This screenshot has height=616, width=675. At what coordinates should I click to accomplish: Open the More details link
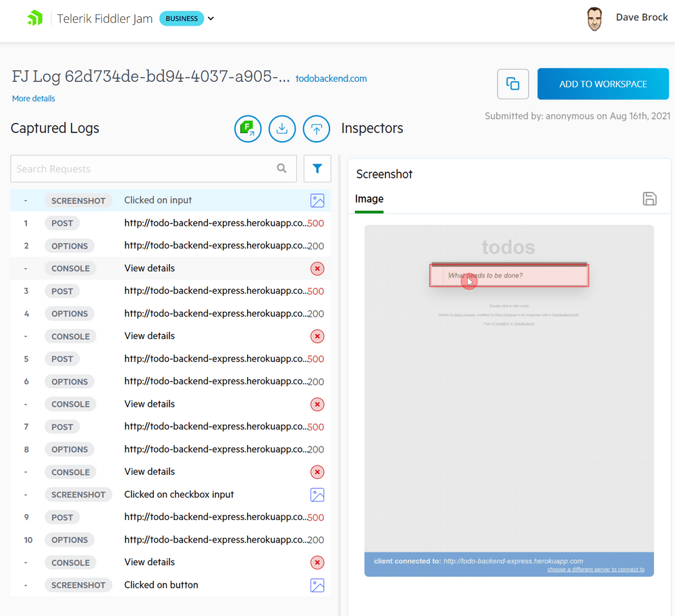coord(34,98)
